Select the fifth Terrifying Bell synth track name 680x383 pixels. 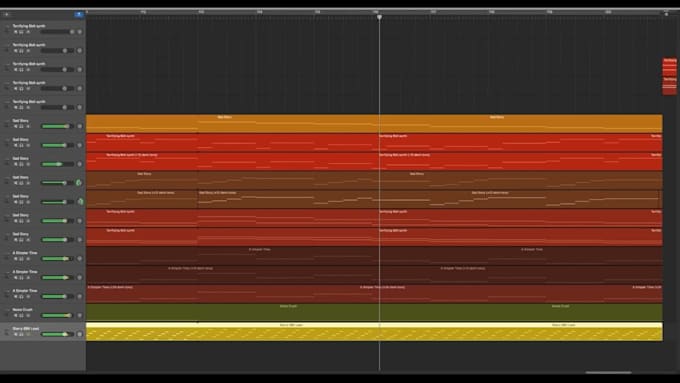[x=29, y=102]
